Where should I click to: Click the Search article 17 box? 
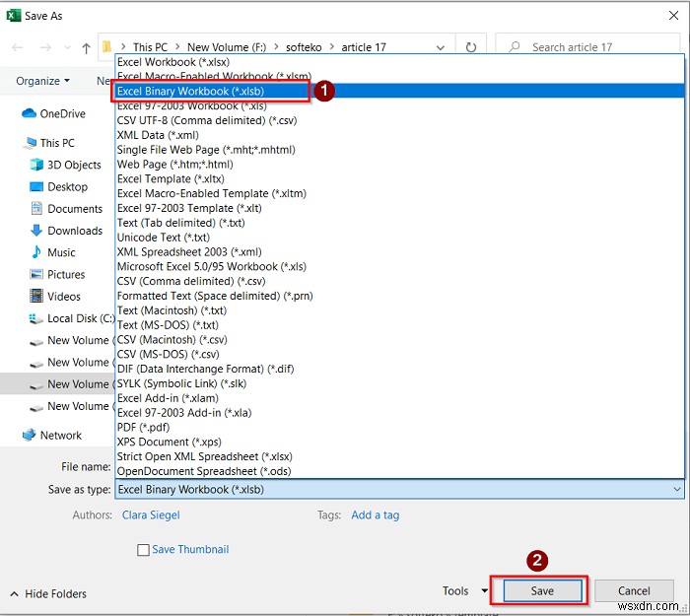pos(587,47)
